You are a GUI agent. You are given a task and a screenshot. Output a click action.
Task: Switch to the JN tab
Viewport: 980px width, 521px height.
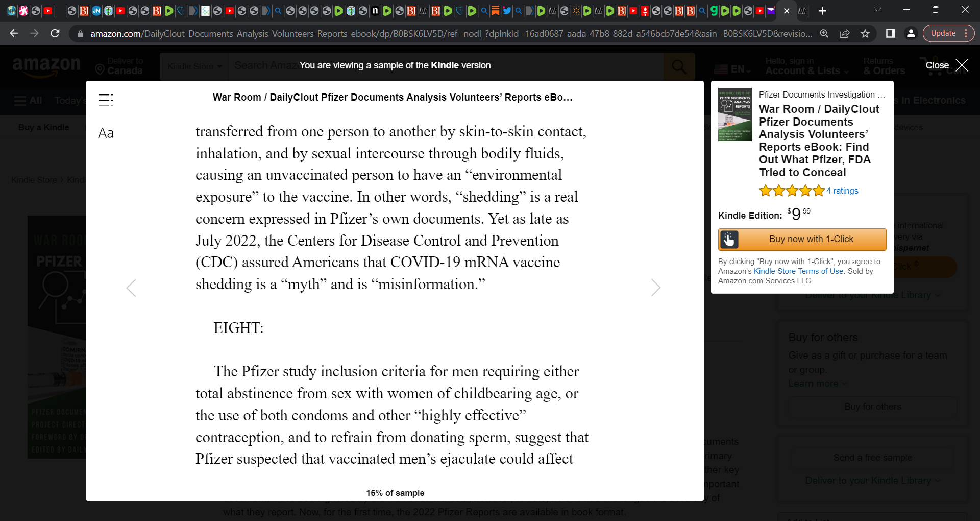coord(96,10)
